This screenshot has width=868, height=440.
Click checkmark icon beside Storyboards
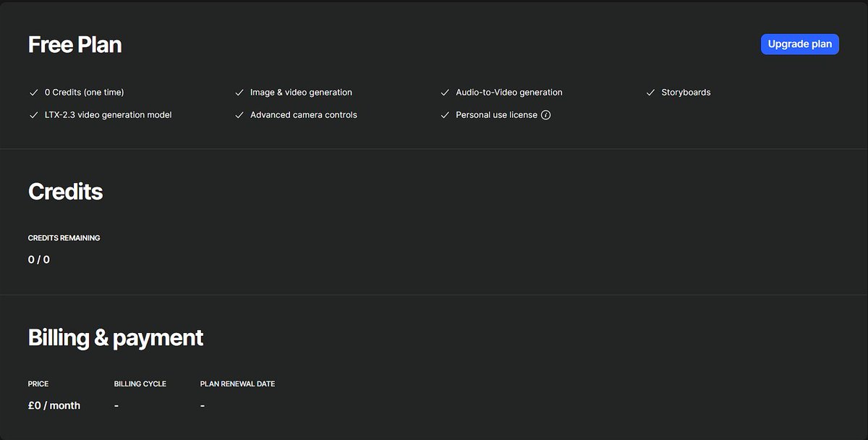coord(650,93)
